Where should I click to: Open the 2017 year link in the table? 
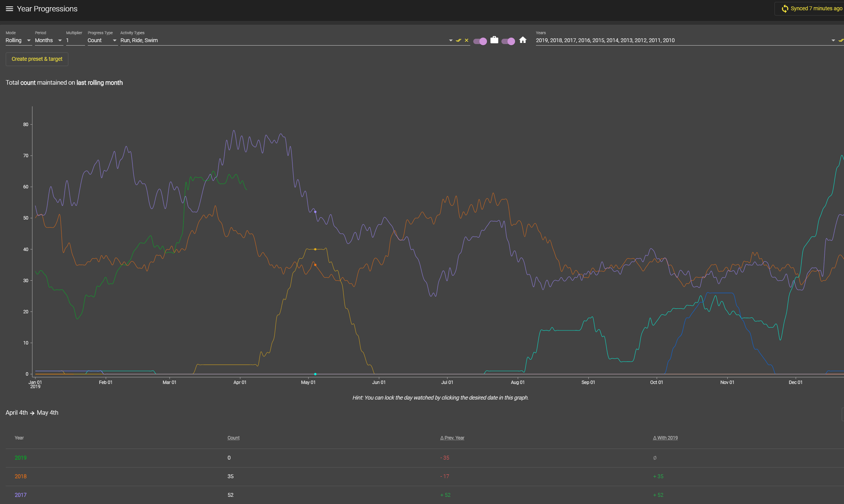coord(21,495)
